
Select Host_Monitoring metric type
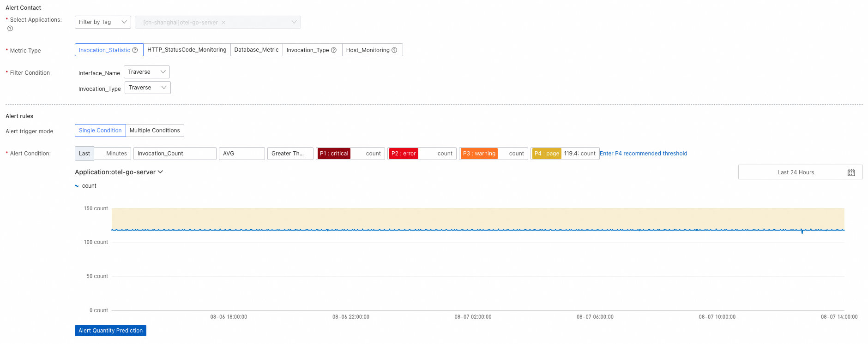[373, 50]
